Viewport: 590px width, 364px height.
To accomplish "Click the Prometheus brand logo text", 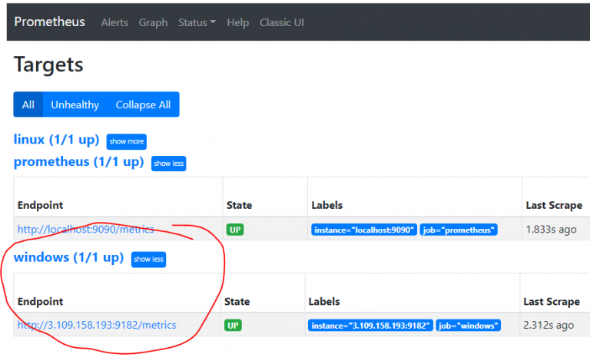I will tap(50, 22).
